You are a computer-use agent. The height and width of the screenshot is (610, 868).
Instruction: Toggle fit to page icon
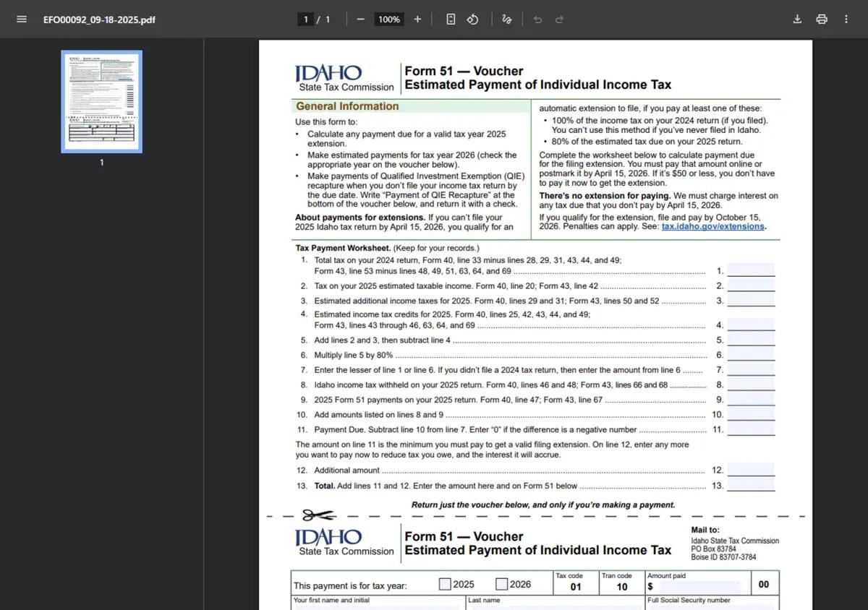(451, 20)
